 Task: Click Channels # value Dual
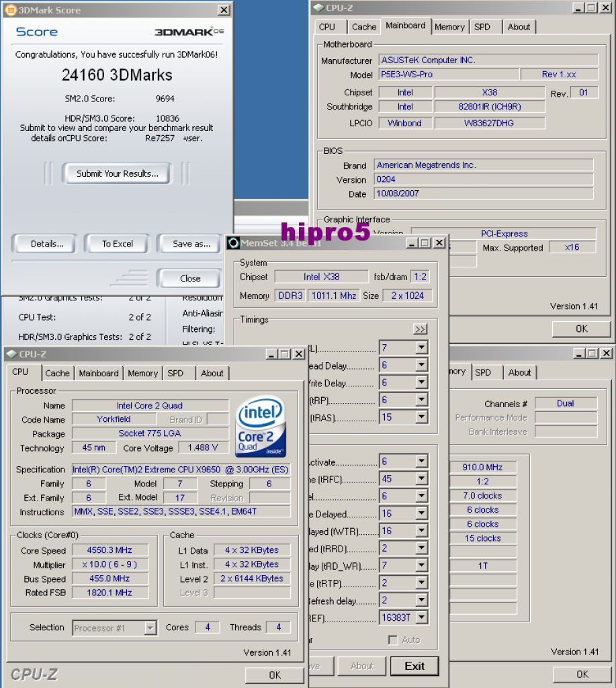click(x=566, y=403)
